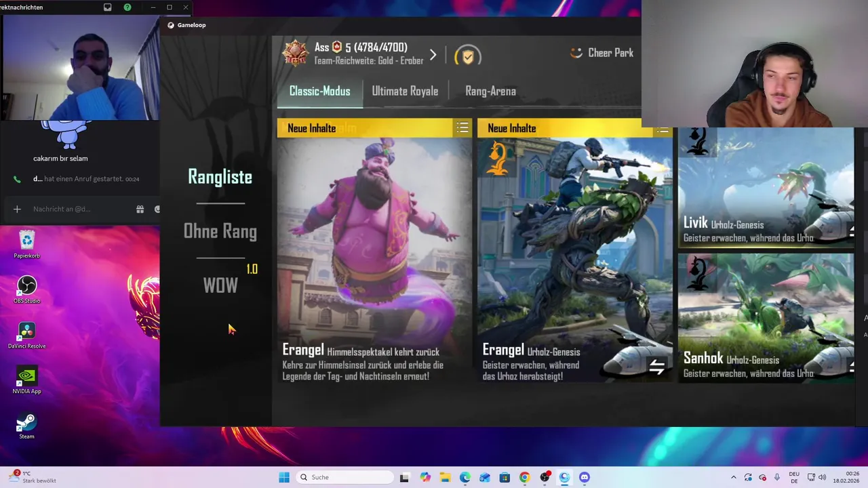Open Microsoft Store from the taskbar

[505, 477]
